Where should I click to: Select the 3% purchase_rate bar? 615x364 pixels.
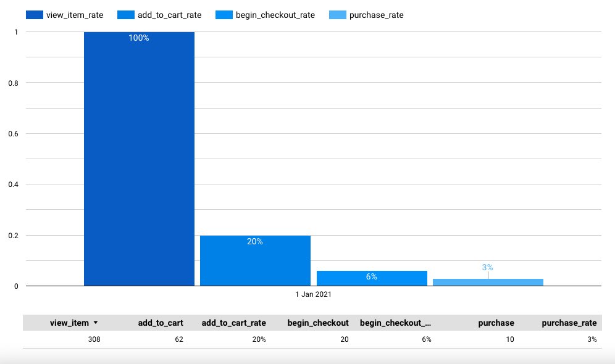coord(488,282)
